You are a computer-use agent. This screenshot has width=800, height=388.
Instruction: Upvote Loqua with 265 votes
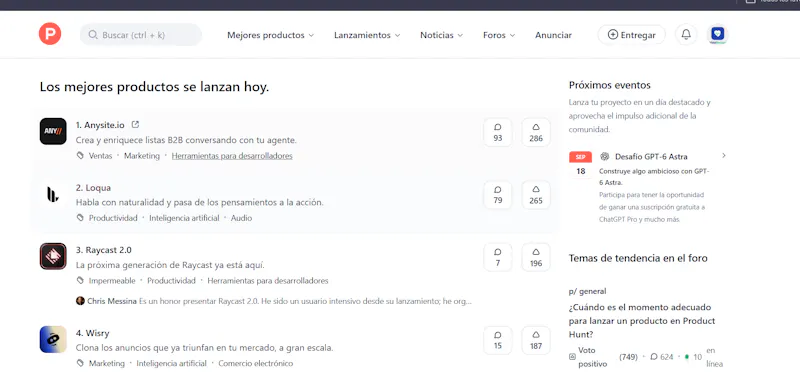pos(536,195)
